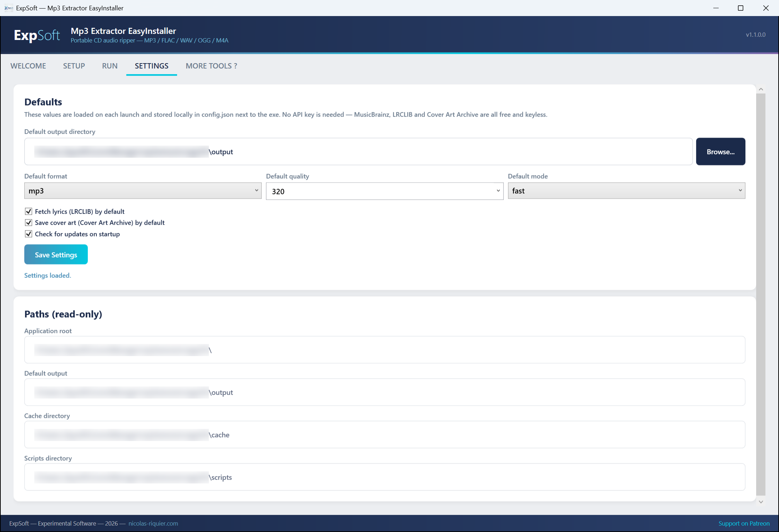Click the read-only Default output path field
The image size is (779, 532).
(x=385, y=392)
